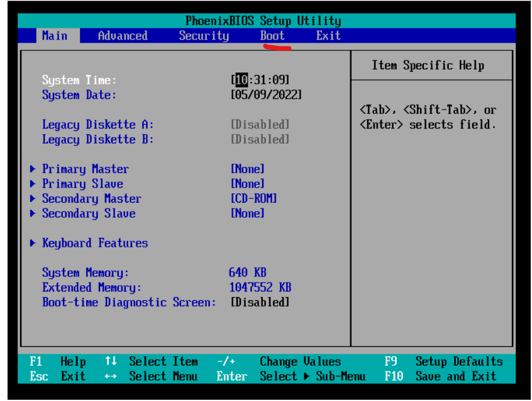This screenshot has height=401, width=532.
Task: Click the -/+ Change Values legend
Action: [x=279, y=361]
